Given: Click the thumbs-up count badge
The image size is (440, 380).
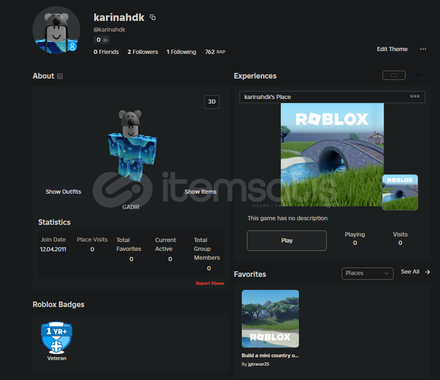Looking at the screenshot, I should (101, 40).
